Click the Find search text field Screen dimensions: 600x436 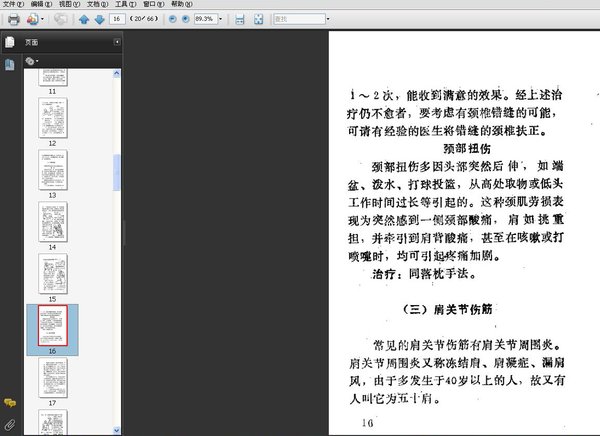pyautogui.click(x=299, y=19)
